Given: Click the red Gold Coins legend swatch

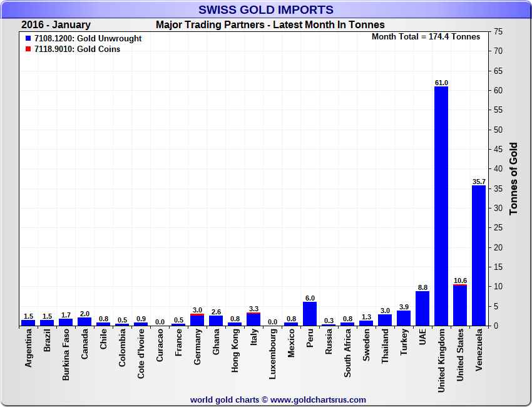Looking at the screenshot, I should (x=28, y=49).
